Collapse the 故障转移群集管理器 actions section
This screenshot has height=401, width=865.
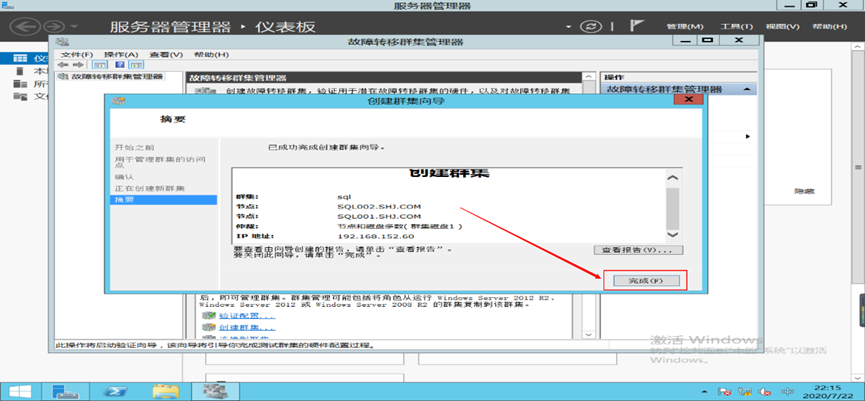pyautogui.click(x=746, y=89)
